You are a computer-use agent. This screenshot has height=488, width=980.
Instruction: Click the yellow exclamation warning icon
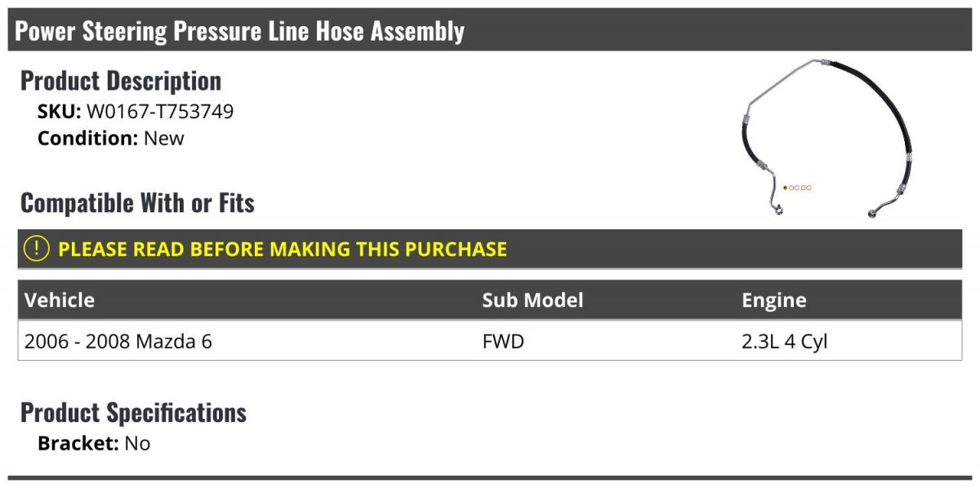(x=36, y=249)
